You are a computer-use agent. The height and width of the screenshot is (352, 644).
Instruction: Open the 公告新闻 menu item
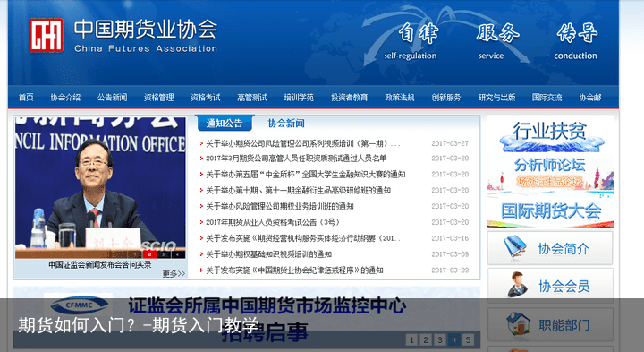(112, 98)
